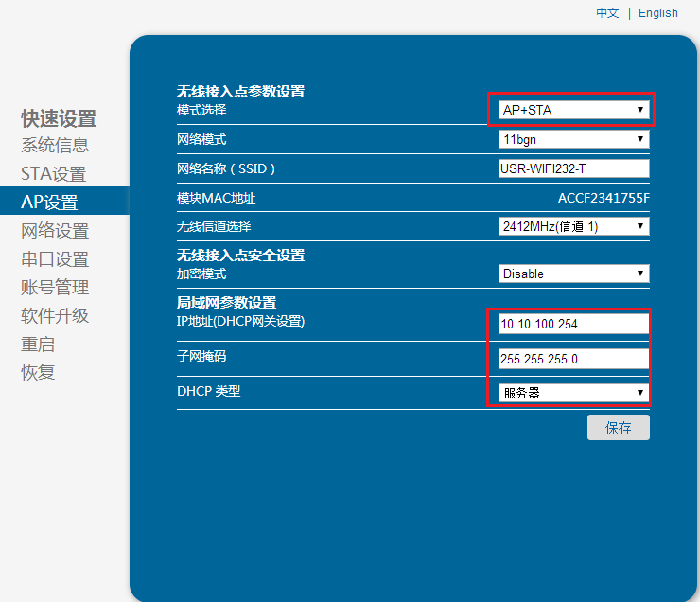
Task: Select the AP设置 sidebar entry
Action: [x=49, y=203]
